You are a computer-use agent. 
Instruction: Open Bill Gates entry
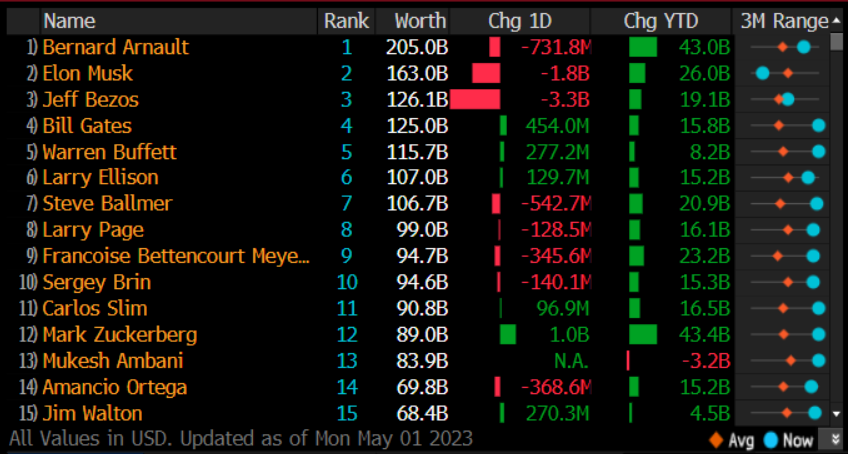pyautogui.click(x=87, y=126)
